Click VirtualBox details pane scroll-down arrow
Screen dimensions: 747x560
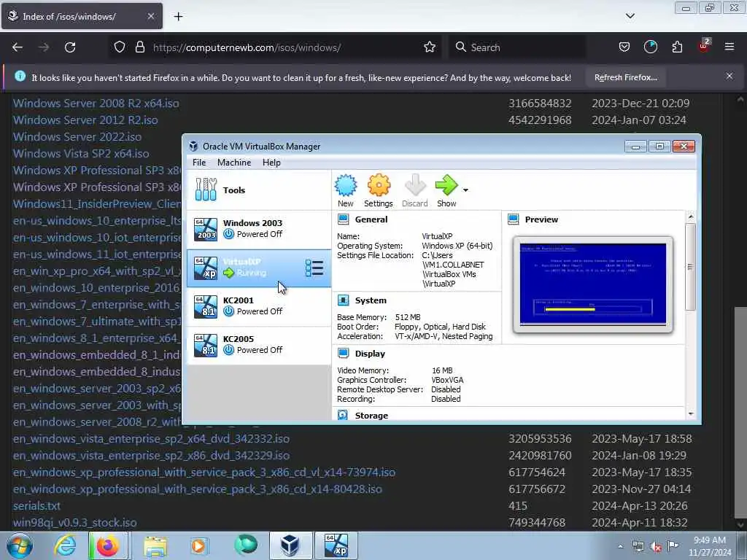click(691, 414)
